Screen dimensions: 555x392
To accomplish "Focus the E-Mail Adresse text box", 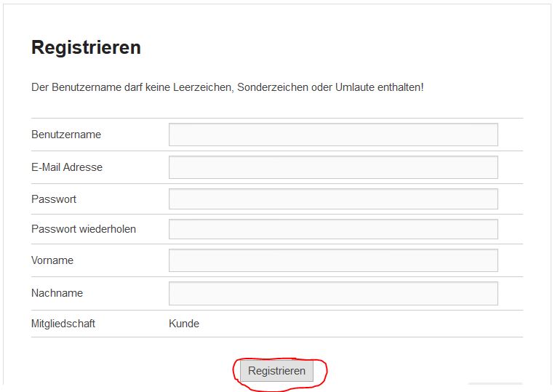I will (x=333, y=167).
